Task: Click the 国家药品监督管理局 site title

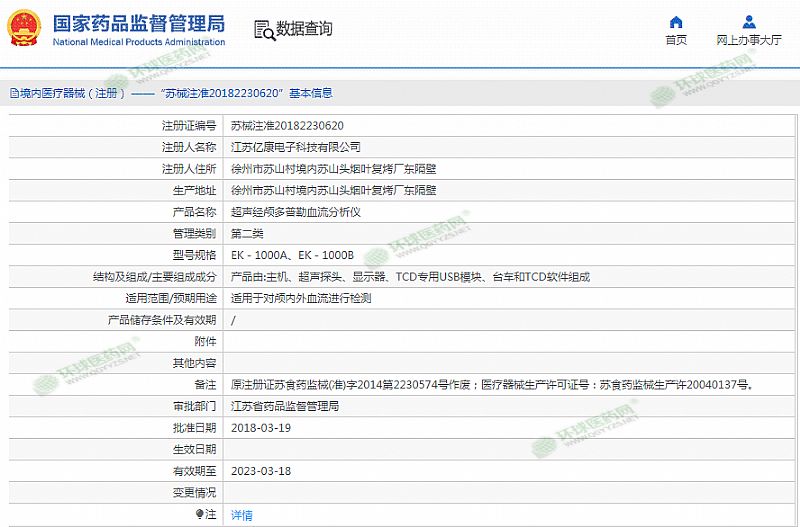Action: (x=137, y=23)
